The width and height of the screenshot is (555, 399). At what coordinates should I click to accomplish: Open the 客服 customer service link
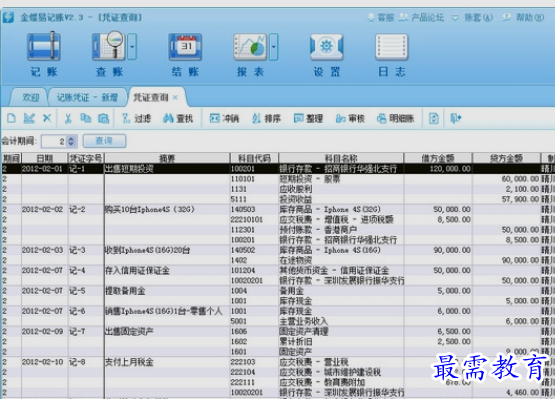381,17
